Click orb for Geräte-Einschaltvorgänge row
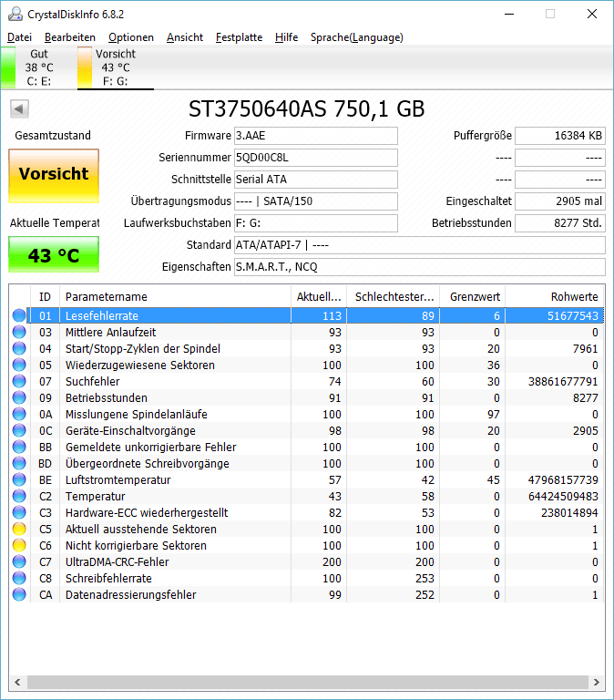 pos(19,430)
